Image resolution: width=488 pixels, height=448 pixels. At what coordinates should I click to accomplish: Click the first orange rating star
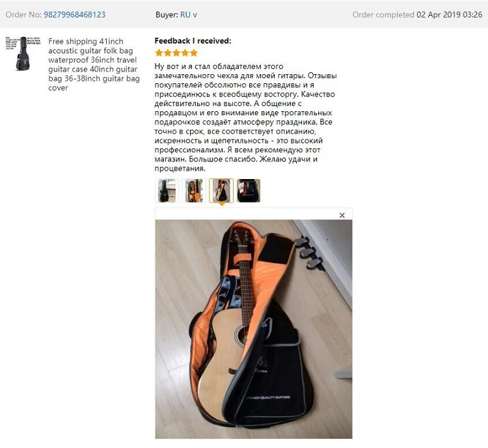[x=159, y=53]
